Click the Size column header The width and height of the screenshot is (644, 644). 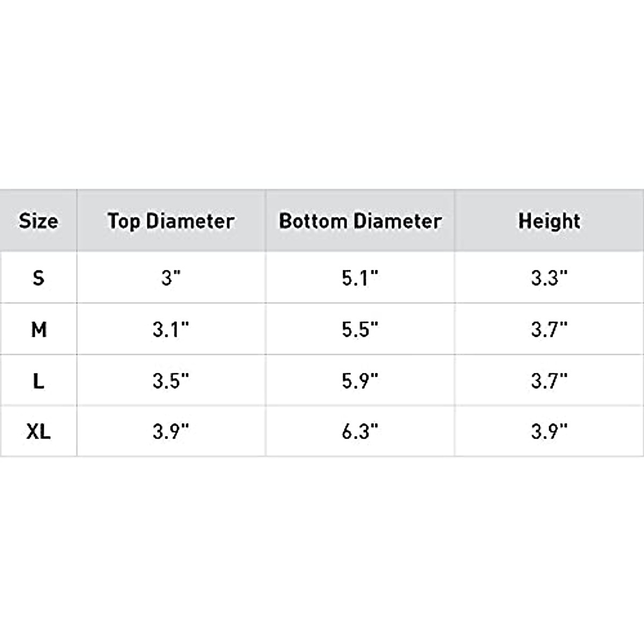coord(38,221)
